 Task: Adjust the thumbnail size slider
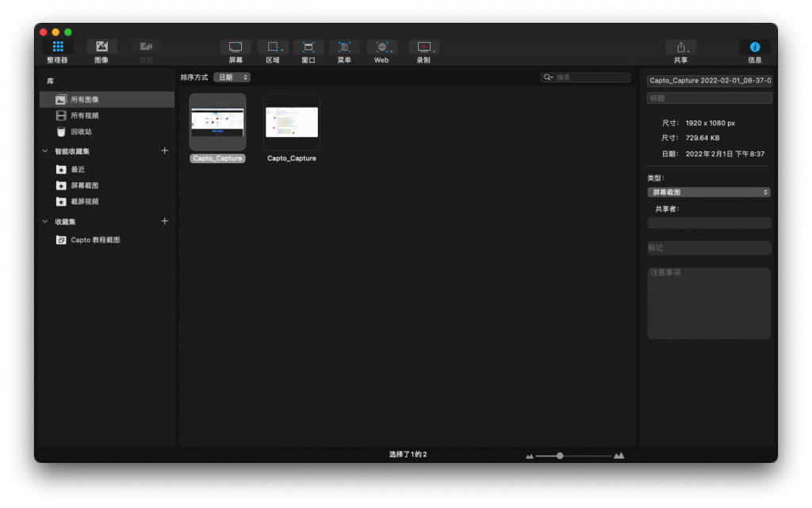[560, 456]
